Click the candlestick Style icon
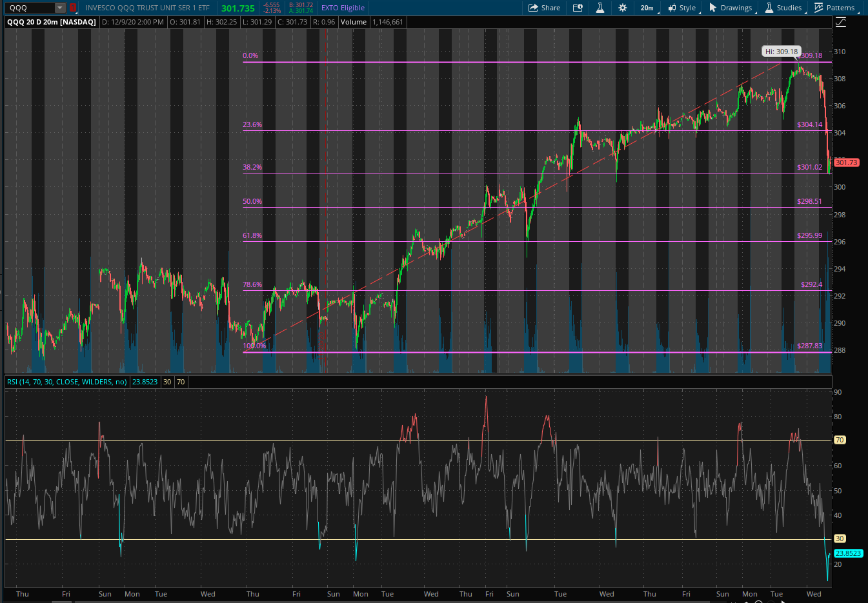The image size is (868, 603). point(672,8)
